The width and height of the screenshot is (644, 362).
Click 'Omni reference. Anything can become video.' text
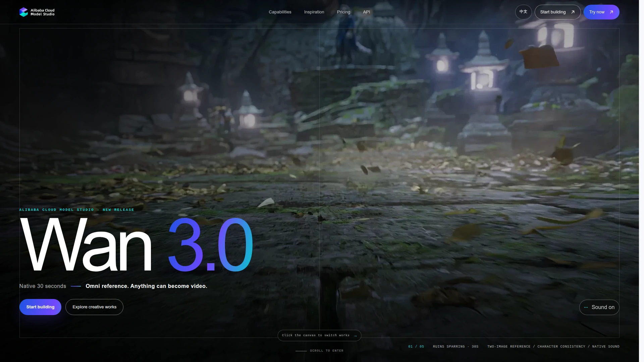click(146, 286)
